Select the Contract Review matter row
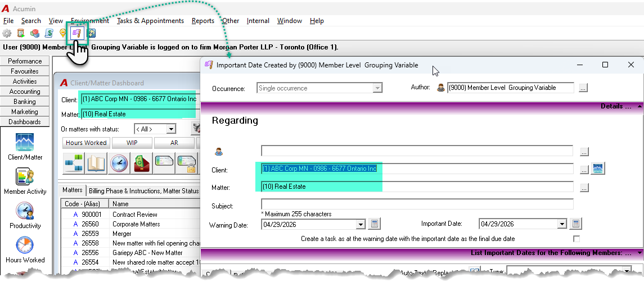Screen dimensions: 644x282 pyautogui.click(x=130, y=214)
